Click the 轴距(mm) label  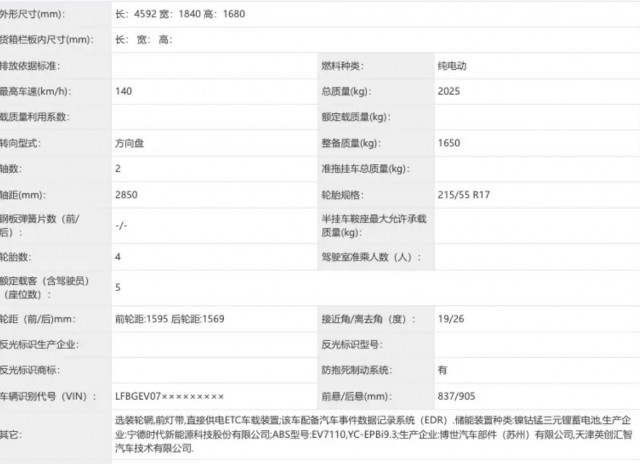(x=23, y=195)
